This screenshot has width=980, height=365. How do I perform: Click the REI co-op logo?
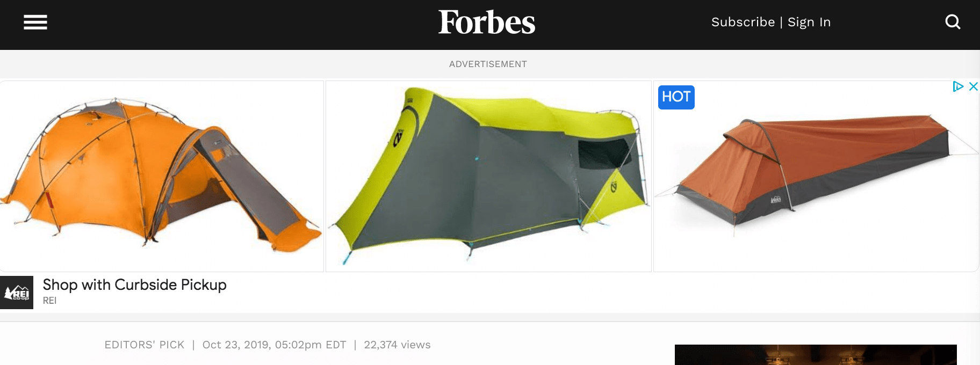coord(17,293)
